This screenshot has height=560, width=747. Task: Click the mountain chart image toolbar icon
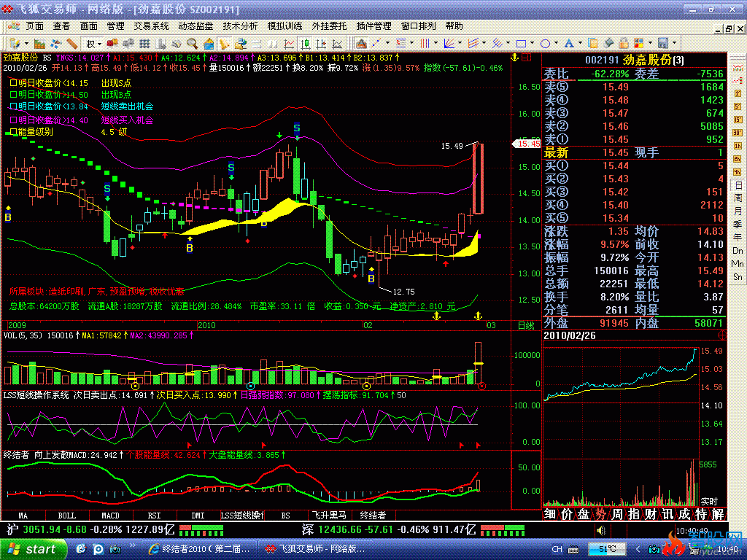click(x=39, y=44)
